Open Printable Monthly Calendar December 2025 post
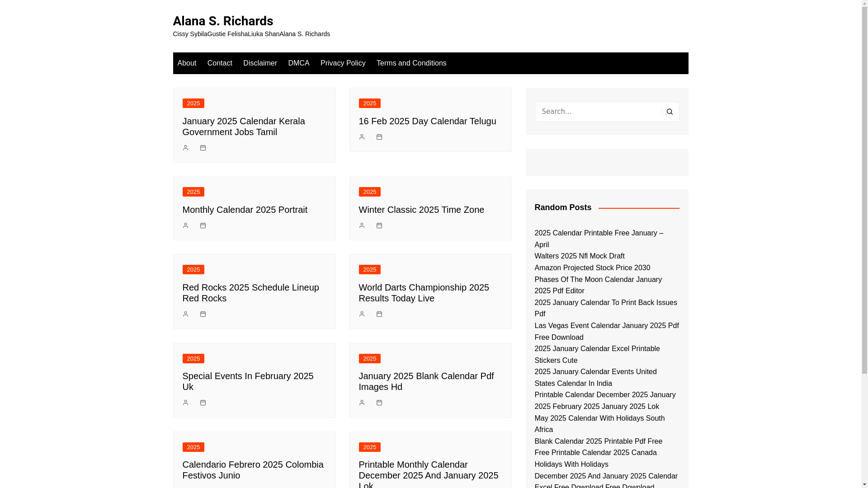 click(x=429, y=474)
